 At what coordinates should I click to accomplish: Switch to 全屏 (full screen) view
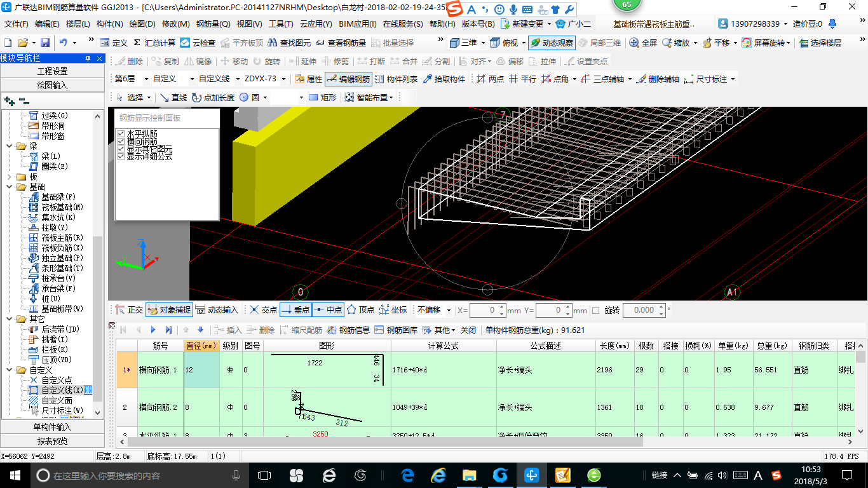[643, 43]
